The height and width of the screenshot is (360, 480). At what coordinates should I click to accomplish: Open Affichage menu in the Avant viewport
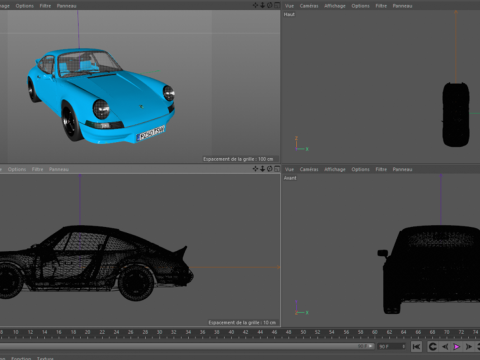pos(335,169)
